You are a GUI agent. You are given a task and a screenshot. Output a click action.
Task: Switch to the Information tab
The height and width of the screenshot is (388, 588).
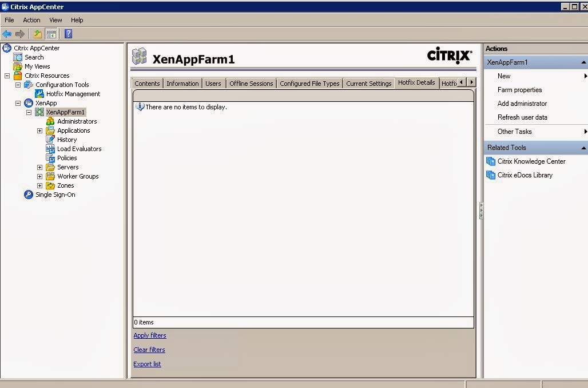tap(182, 84)
